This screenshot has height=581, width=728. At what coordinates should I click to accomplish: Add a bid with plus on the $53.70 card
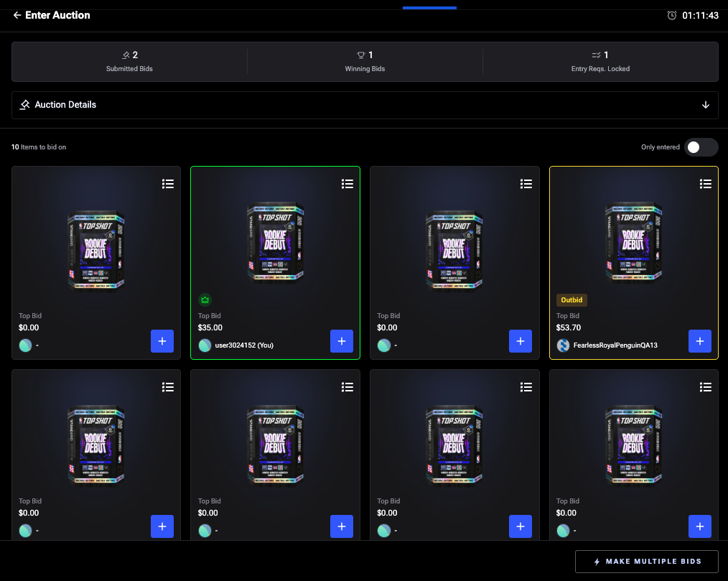(x=700, y=341)
